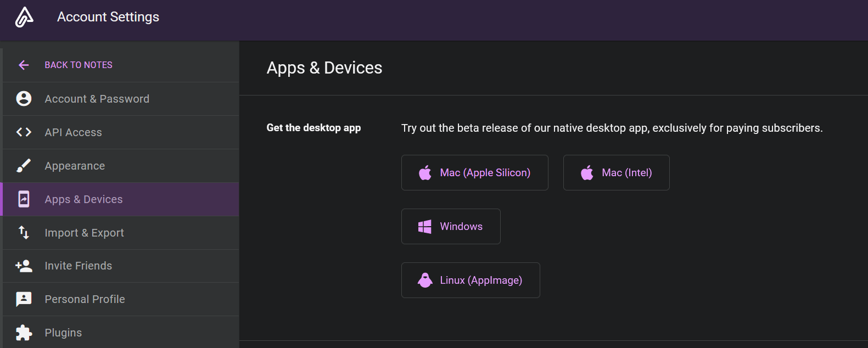Click the app logo in the header
The height and width of the screenshot is (348, 868).
click(x=24, y=17)
